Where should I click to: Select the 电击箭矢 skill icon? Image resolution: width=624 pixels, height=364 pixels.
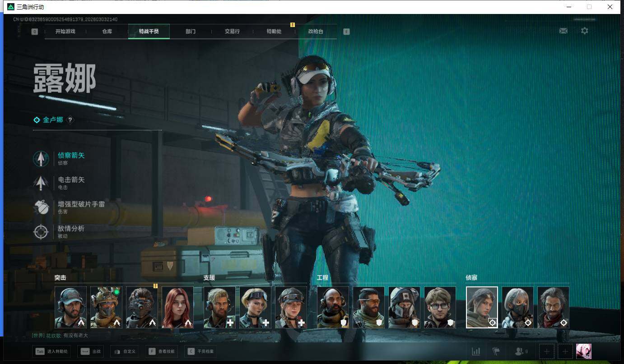tap(41, 183)
